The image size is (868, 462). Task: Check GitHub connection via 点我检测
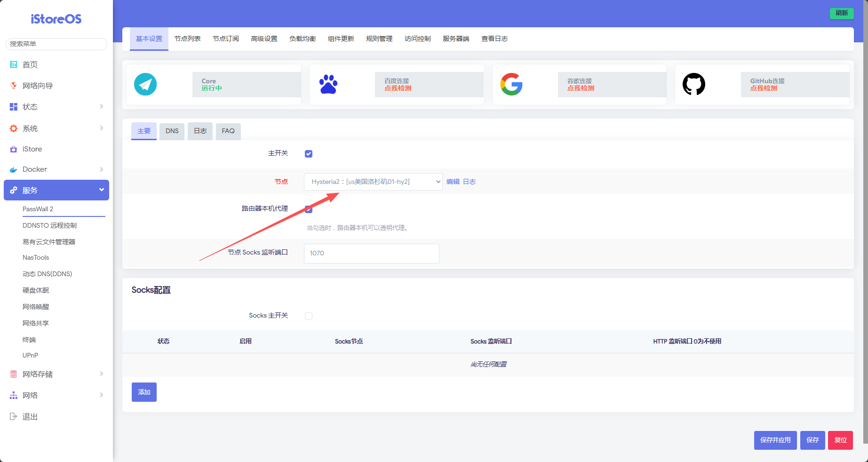tap(764, 88)
